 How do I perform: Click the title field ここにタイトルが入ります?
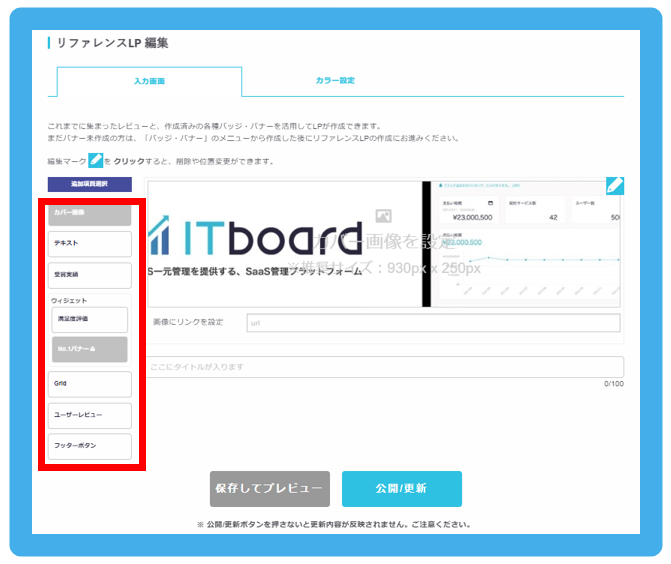coord(384,367)
